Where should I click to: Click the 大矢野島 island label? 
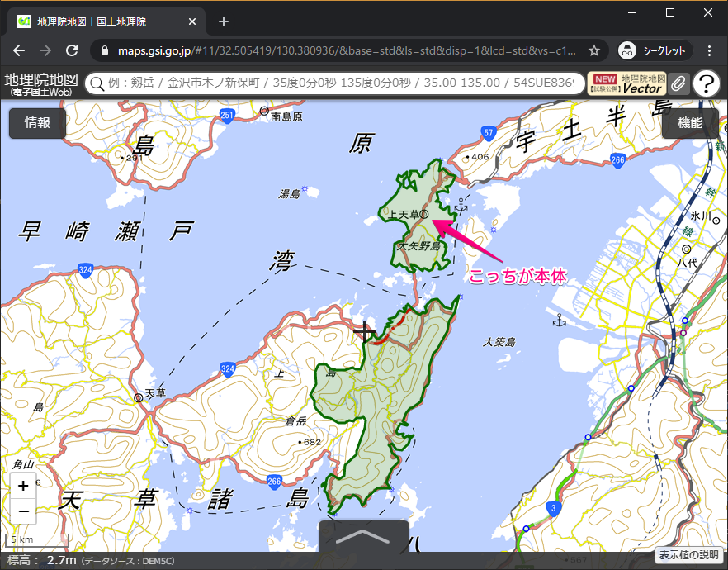[419, 245]
